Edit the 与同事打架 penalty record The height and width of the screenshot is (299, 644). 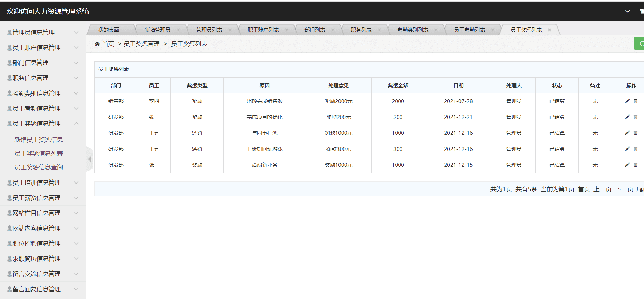tap(627, 133)
